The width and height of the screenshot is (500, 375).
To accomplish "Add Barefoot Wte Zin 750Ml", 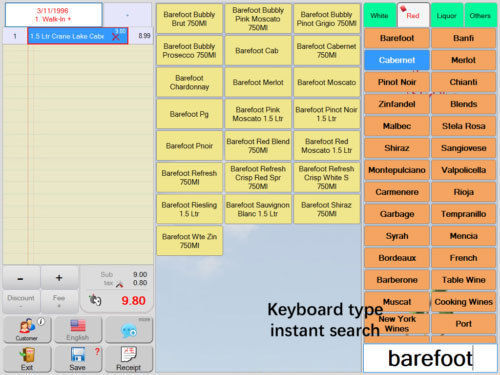I will pyautogui.click(x=189, y=241).
